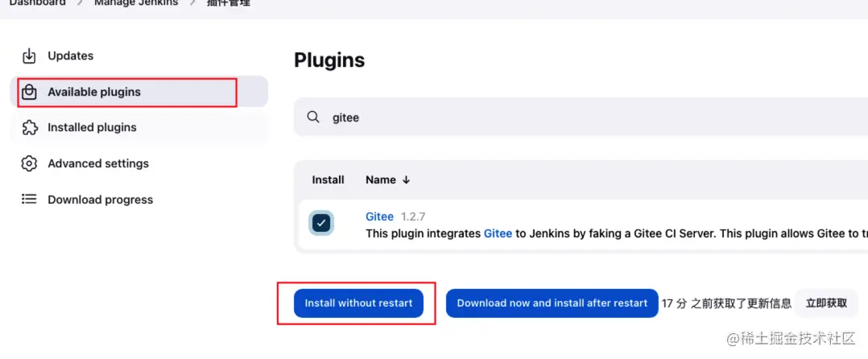Go to Installed plugins
Viewport: 868px width, 359px height.
[92, 127]
